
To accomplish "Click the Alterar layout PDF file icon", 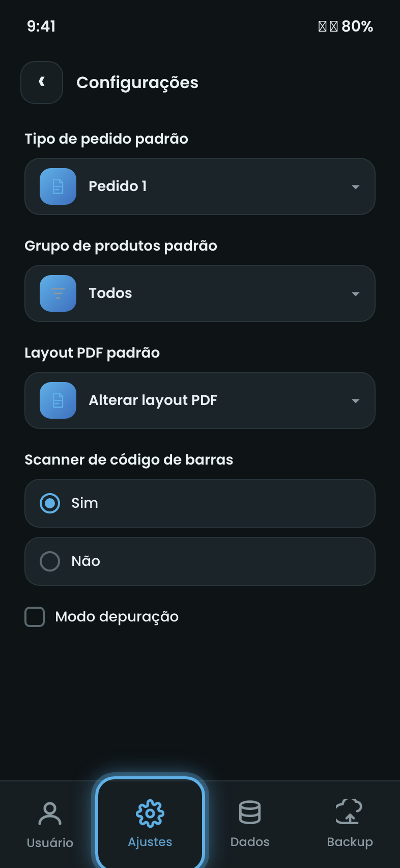I will pos(58,400).
